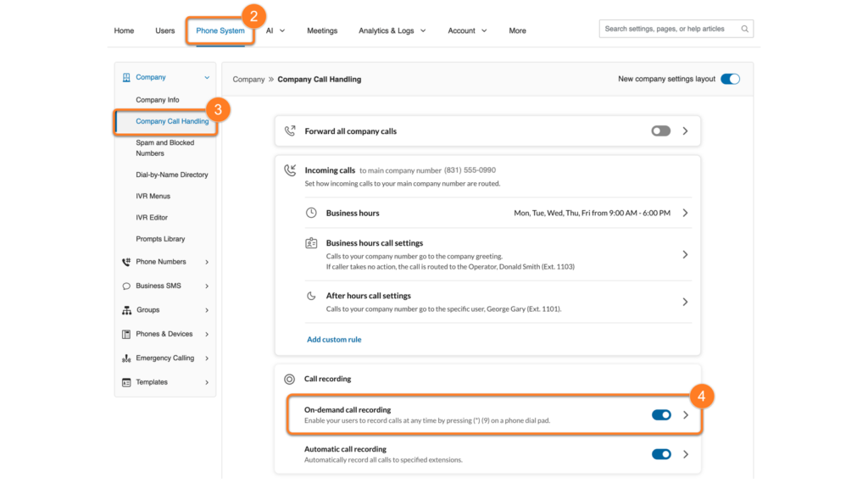Click the After hours moon icon
The height and width of the screenshot is (483, 868).
311,296
